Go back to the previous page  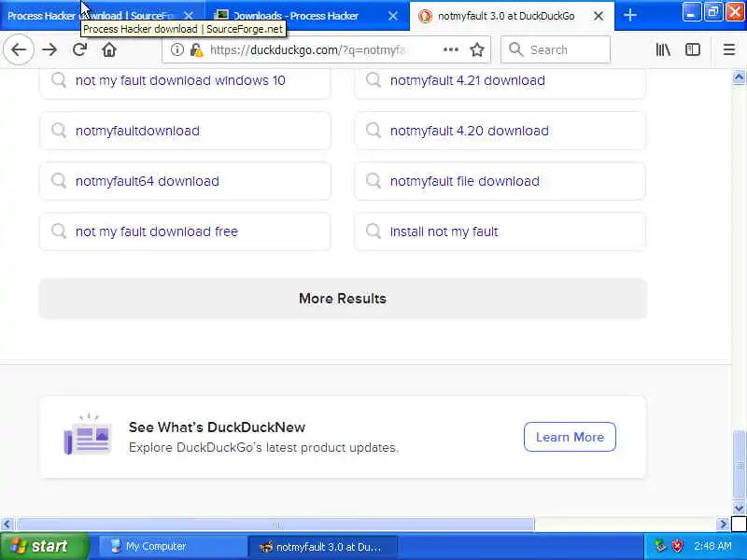(19, 49)
